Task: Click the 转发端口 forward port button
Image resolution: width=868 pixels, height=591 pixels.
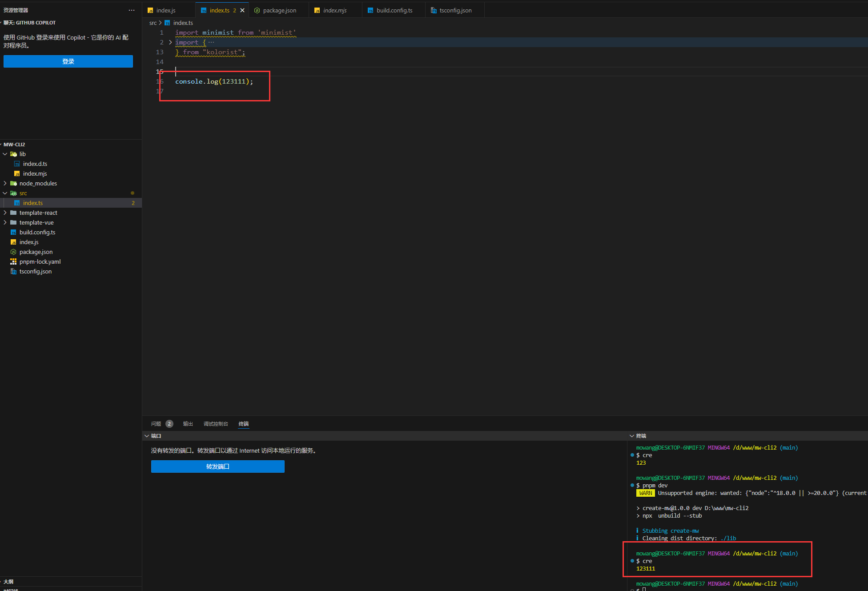Action: click(217, 466)
